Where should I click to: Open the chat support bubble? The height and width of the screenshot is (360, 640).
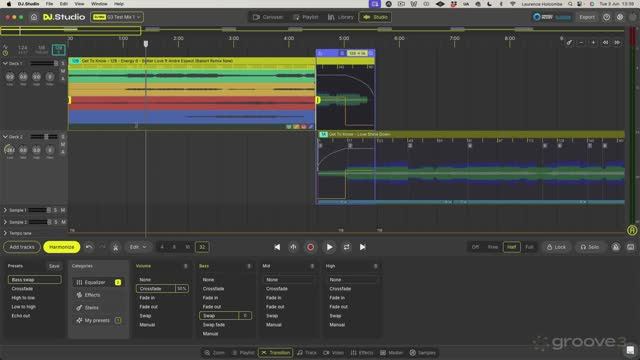click(630, 350)
